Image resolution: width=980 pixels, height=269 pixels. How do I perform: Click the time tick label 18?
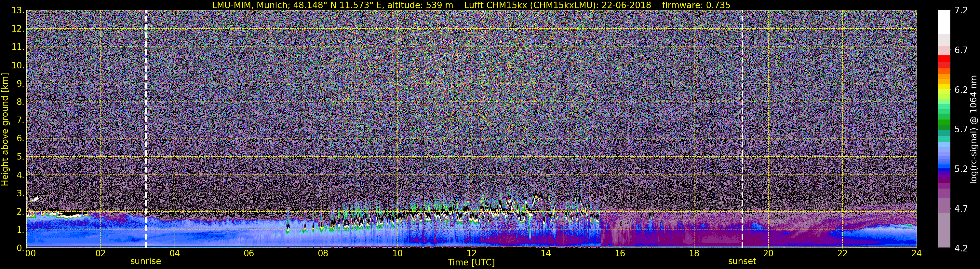[694, 253]
